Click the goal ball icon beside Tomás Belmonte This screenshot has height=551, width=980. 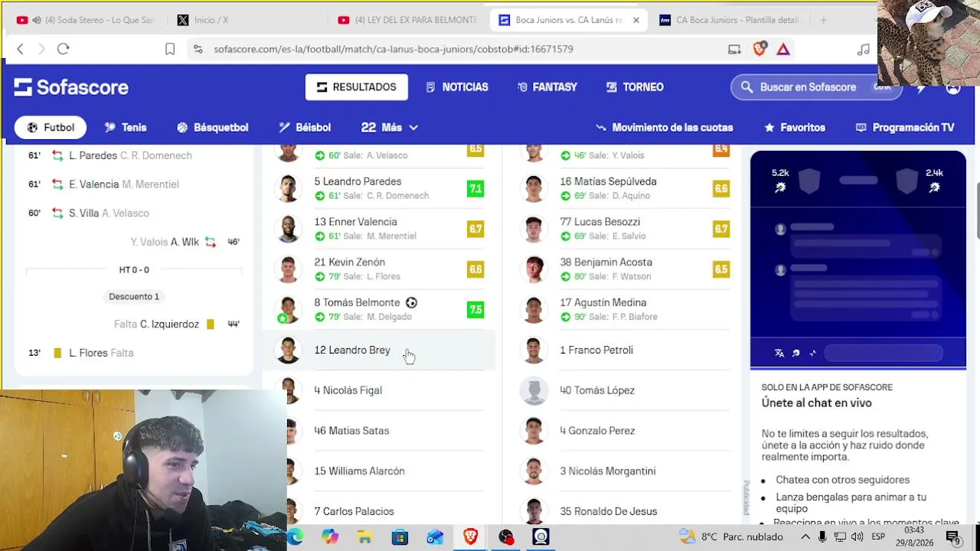coord(411,302)
